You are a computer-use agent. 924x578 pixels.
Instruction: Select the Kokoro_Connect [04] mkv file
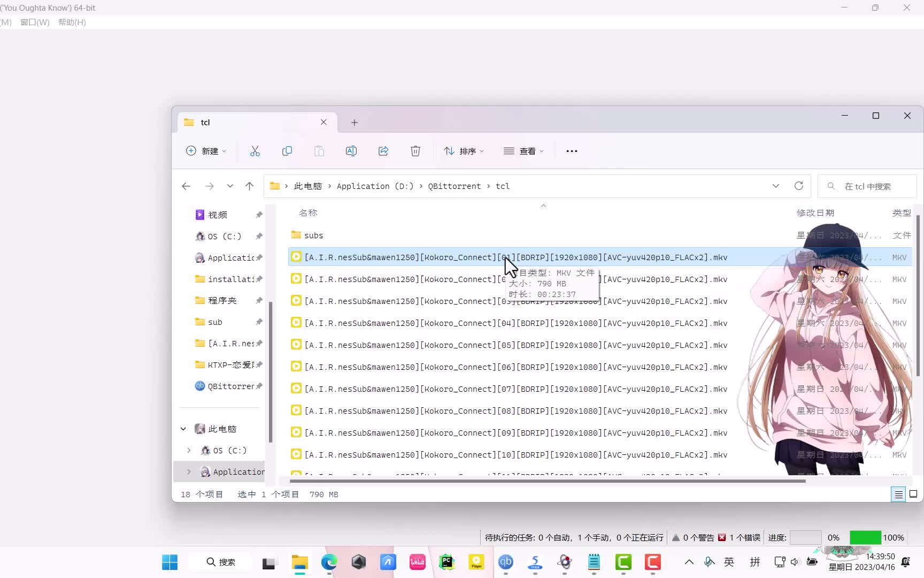pos(600,323)
